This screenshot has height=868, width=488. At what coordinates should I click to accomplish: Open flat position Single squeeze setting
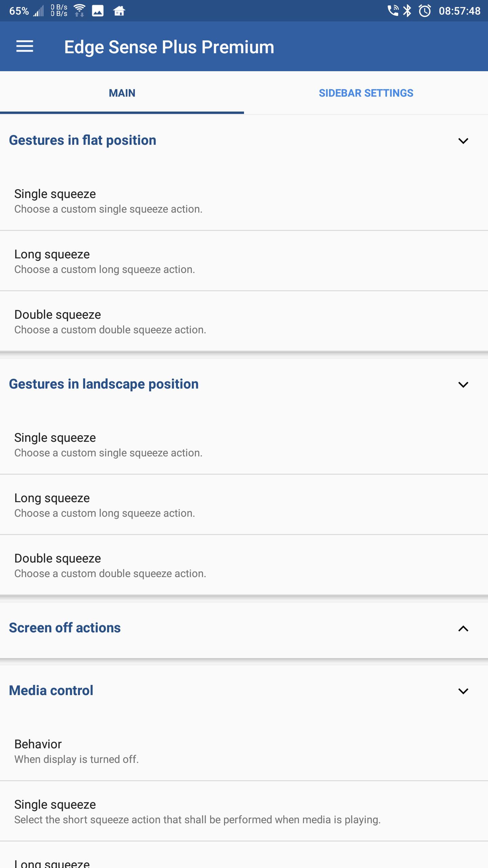click(244, 201)
